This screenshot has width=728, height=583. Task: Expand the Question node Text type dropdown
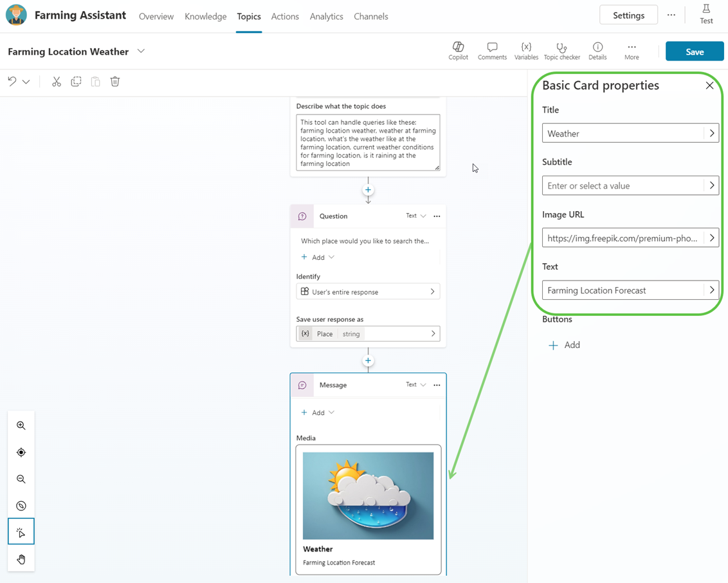[415, 216]
